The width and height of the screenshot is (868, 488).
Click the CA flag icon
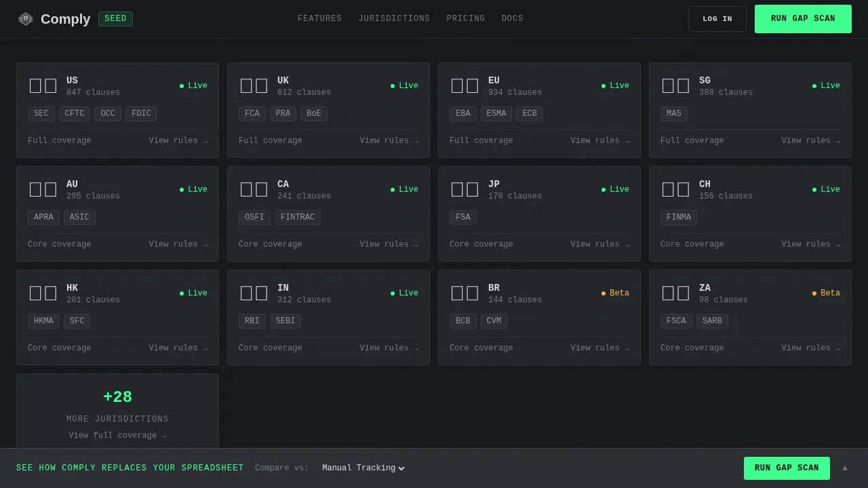click(x=254, y=189)
